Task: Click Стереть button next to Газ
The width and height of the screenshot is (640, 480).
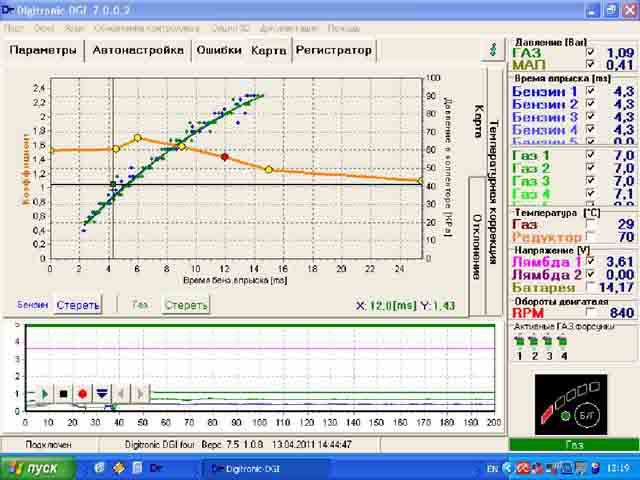Action: tap(186, 305)
